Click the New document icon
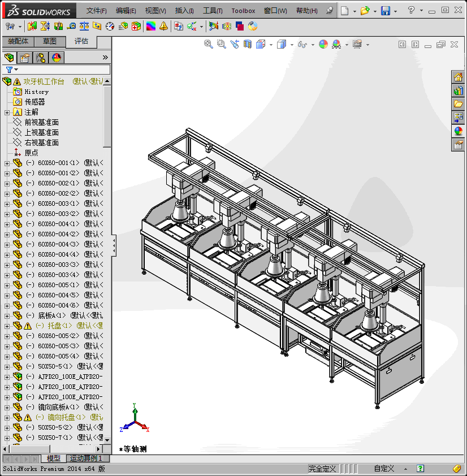Image resolution: width=467 pixels, height=476 pixels. [344, 11]
